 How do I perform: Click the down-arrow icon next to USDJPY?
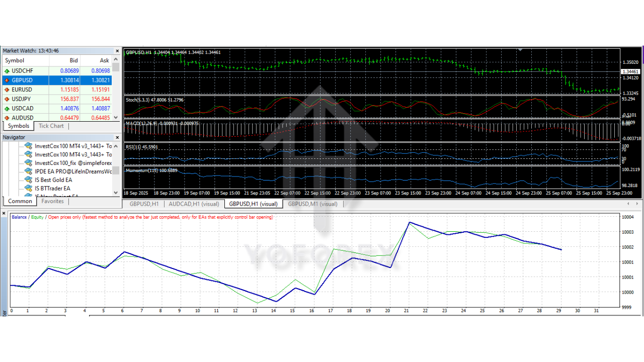(6, 99)
